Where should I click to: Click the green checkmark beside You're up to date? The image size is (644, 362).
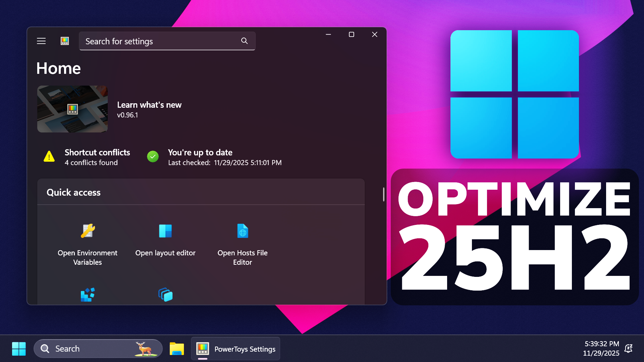153,156
